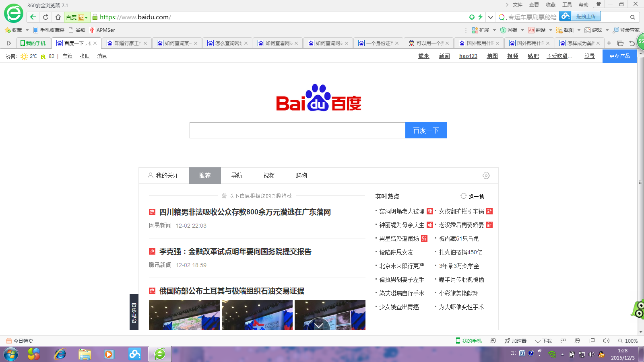Expand the 扩展 extensions dropdown arrow

coord(494,30)
